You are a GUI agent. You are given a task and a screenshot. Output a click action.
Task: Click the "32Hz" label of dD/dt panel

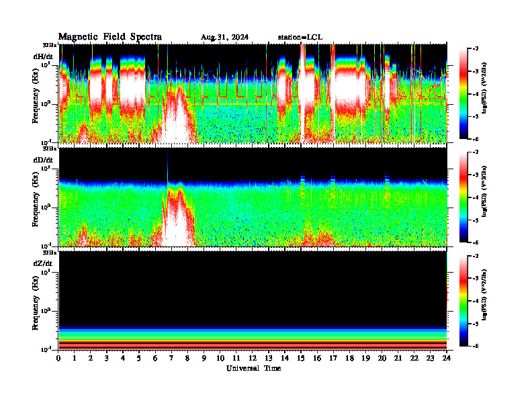pyautogui.click(x=50, y=148)
